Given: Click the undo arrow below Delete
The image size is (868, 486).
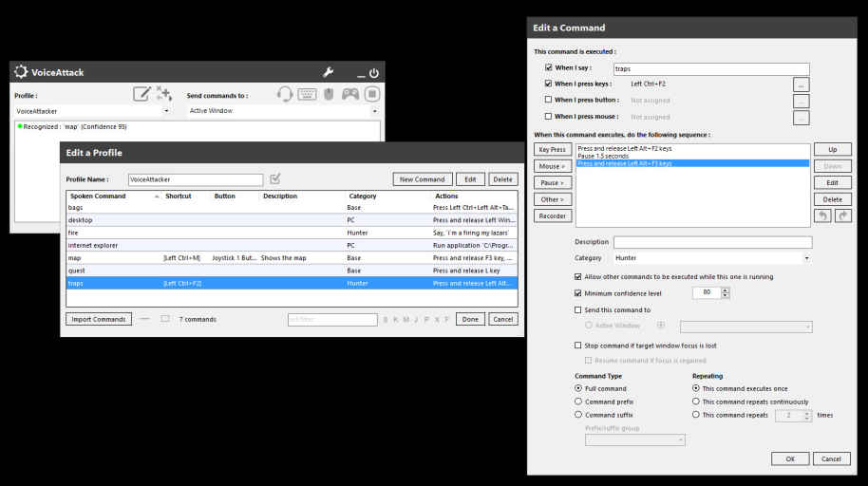Looking at the screenshot, I should click(x=821, y=216).
